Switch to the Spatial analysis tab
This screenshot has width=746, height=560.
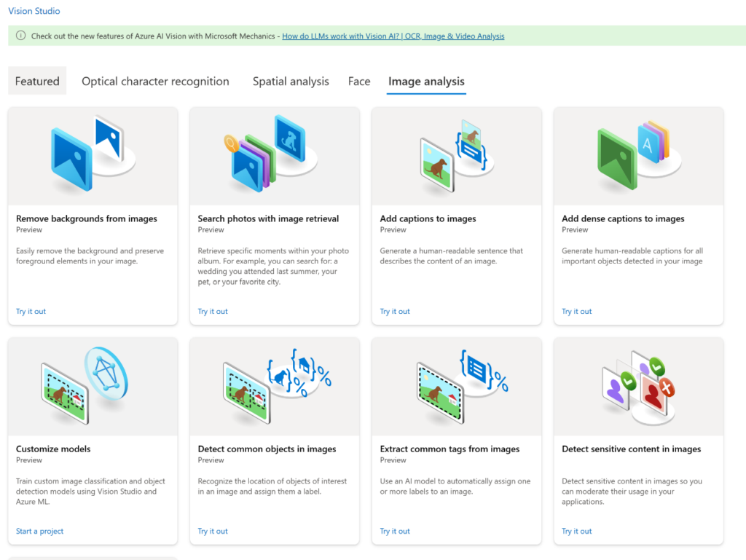click(291, 81)
